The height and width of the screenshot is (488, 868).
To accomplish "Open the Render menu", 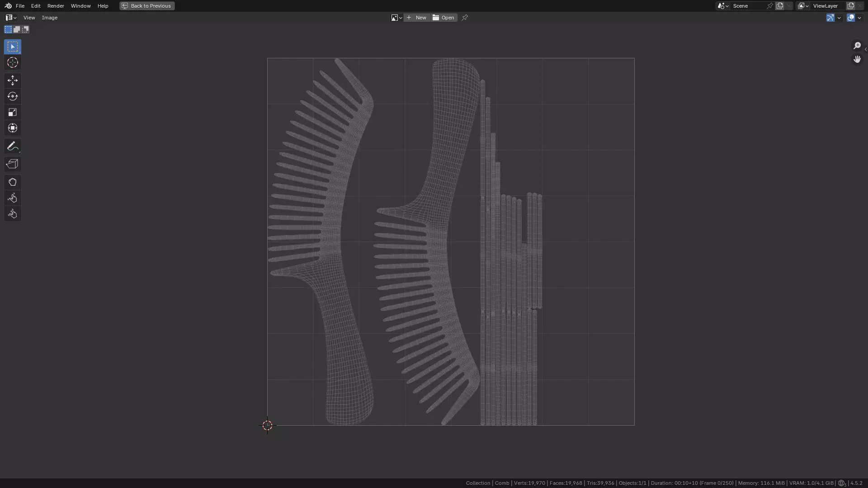I will 56,6.
